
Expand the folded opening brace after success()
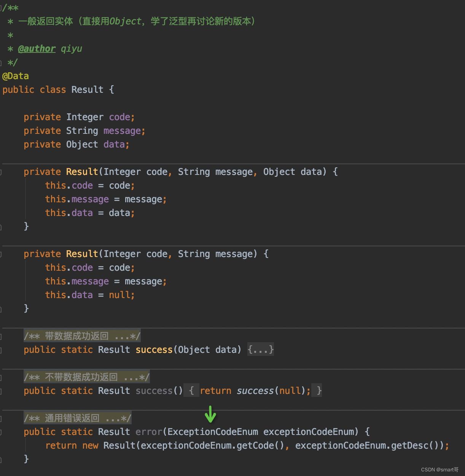[191, 390]
